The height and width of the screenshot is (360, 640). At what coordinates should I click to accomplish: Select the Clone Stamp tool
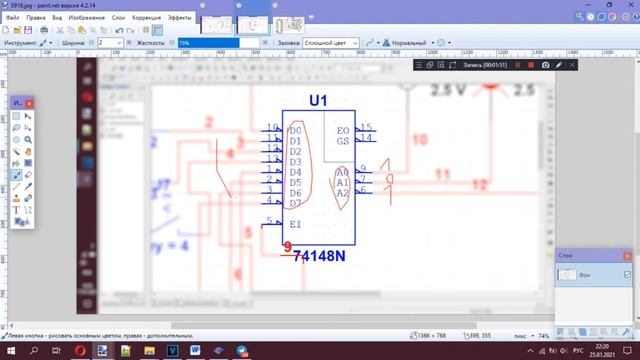(16, 199)
